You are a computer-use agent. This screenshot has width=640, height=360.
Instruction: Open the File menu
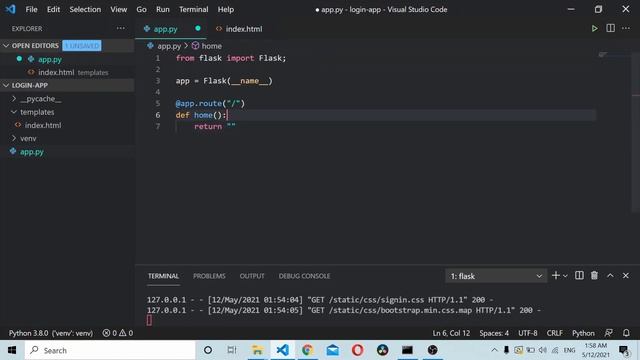pos(31,9)
